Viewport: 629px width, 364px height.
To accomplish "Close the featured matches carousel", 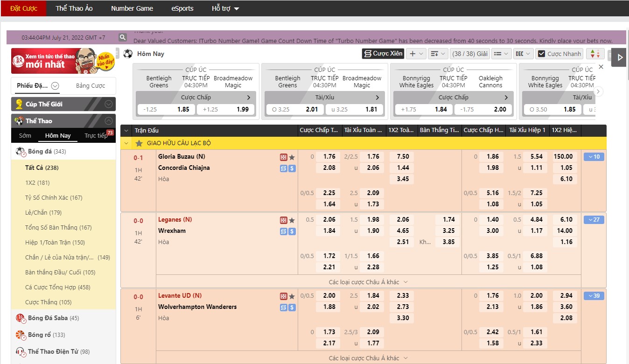I will click(x=601, y=67).
